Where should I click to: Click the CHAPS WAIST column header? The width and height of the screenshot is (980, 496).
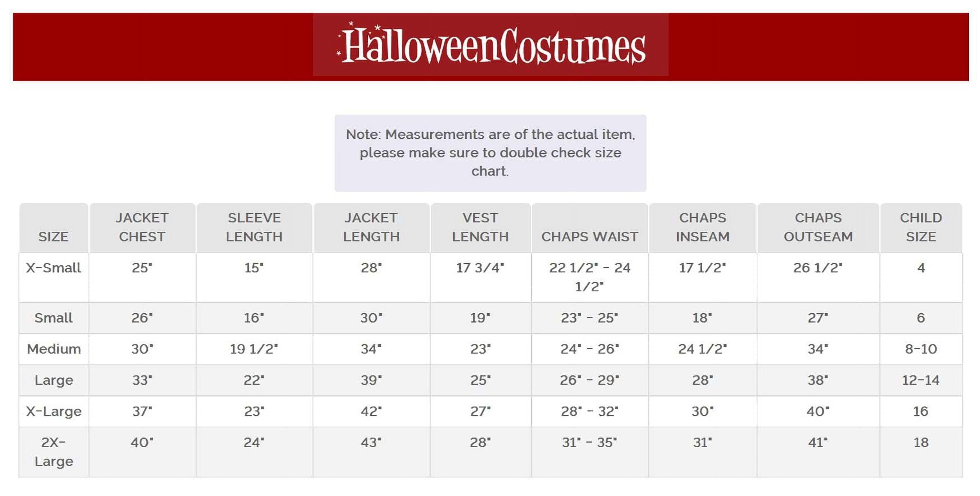click(590, 228)
